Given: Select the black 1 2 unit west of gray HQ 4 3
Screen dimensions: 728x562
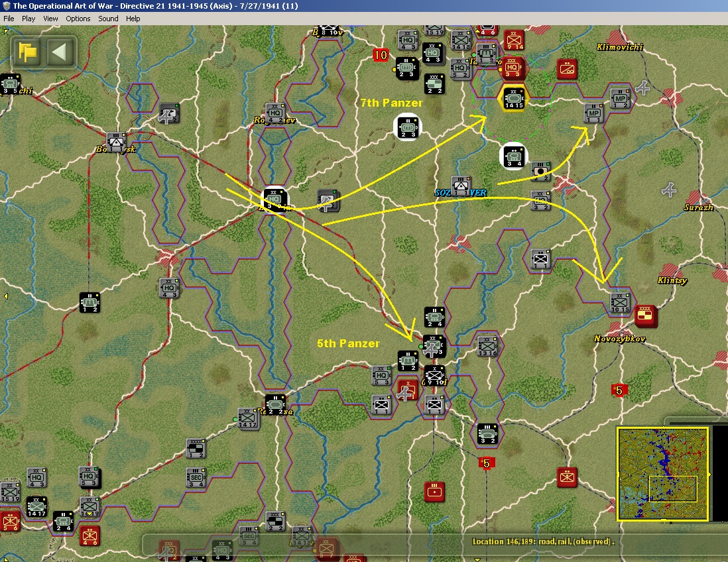Looking at the screenshot, I should [x=89, y=302].
